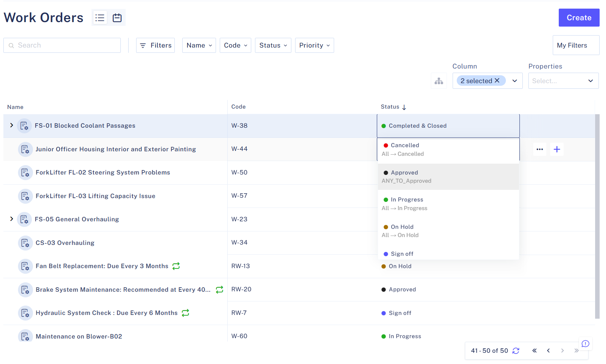Switch to list view icon

coord(100,18)
